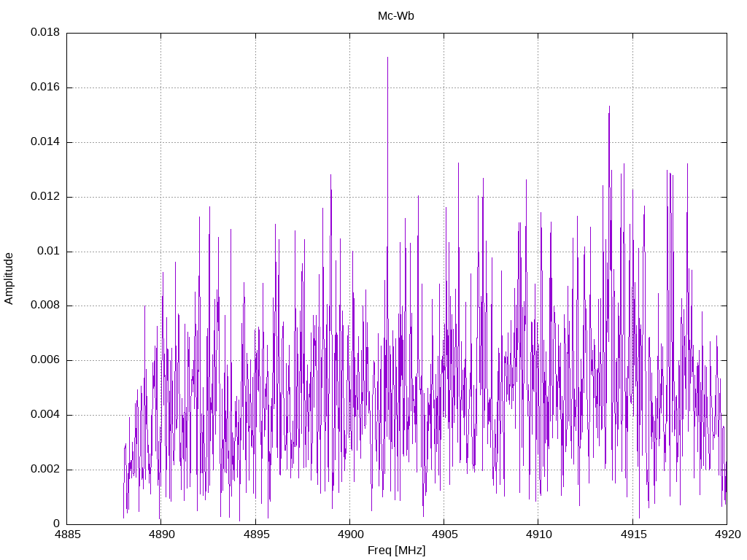Click the 0 y-axis tick label
Image resolution: width=747 pixels, height=560 pixels.
[57, 524]
